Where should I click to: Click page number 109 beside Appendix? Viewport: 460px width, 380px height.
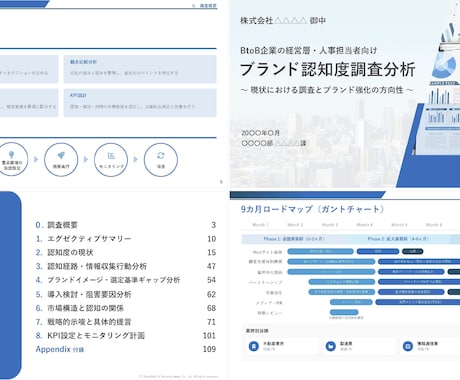(x=209, y=349)
